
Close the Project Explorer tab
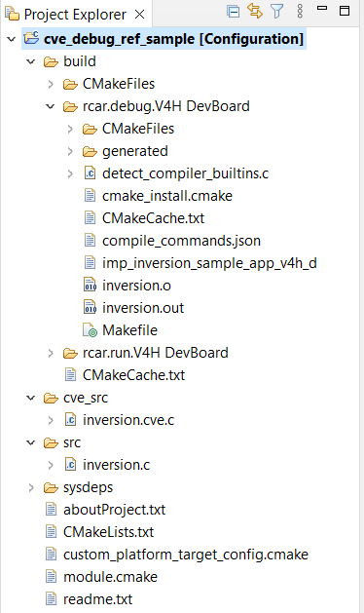(x=139, y=15)
